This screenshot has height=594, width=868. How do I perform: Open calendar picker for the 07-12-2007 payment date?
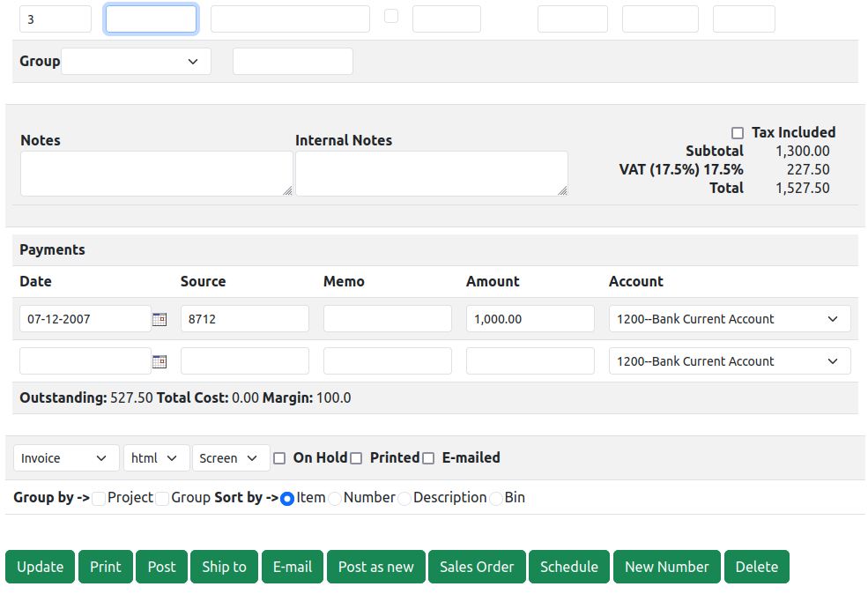[x=160, y=319]
